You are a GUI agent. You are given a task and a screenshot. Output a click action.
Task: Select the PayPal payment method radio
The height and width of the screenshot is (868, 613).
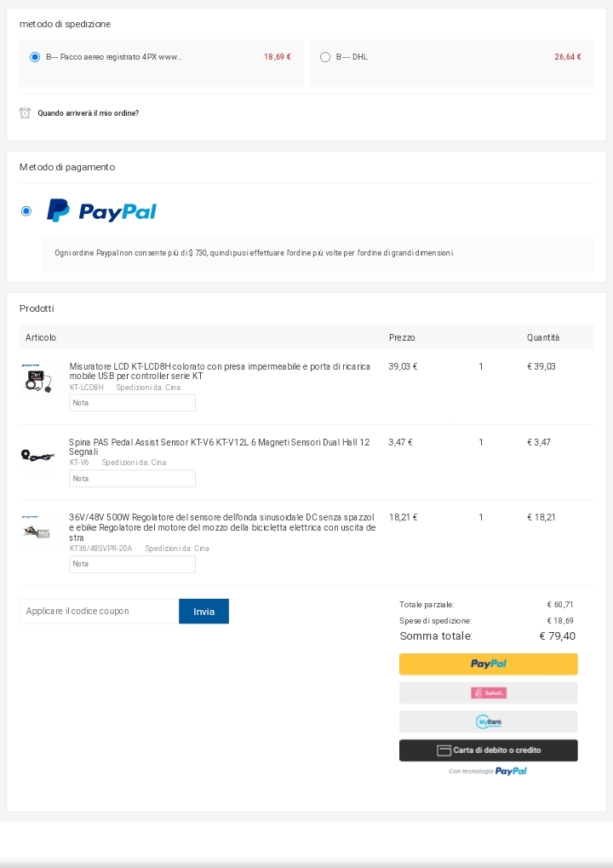point(26,210)
